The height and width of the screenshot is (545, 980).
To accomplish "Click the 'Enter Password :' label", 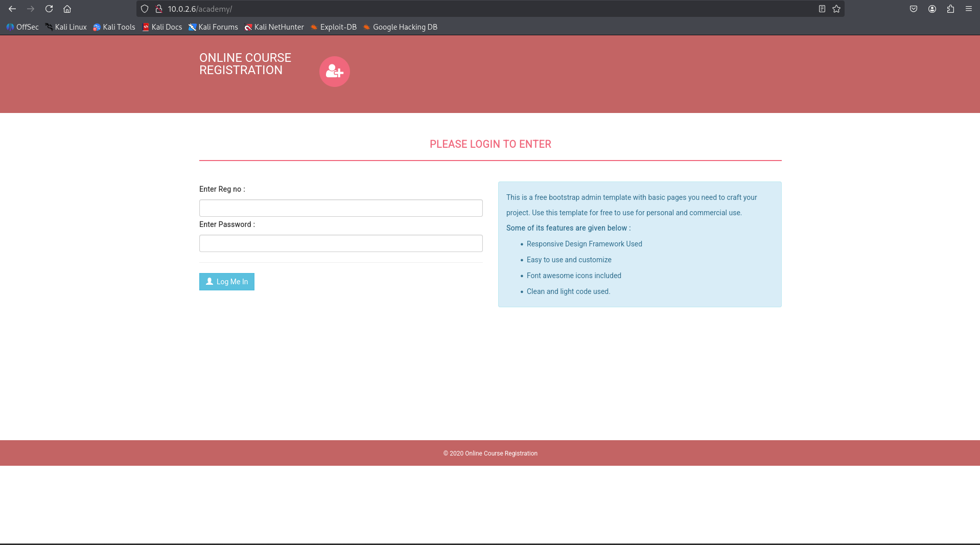I will coord(227,224).
